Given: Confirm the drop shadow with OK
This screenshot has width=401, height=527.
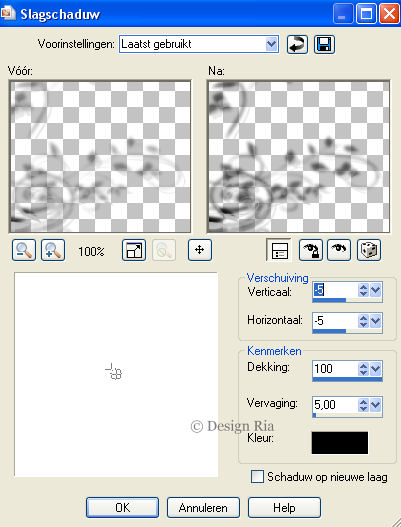Looking at the screenshot, I should (122, 508).
